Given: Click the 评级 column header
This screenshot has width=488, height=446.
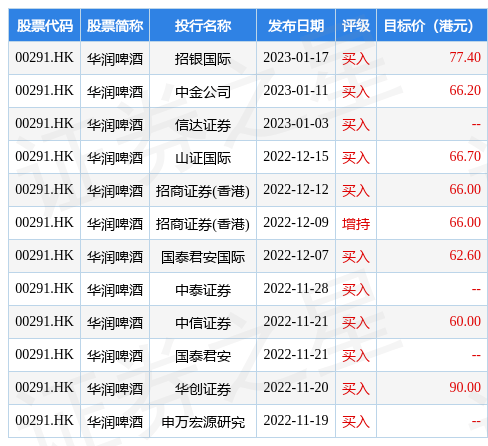Looking at the screenshot, I should coord(356,26).
